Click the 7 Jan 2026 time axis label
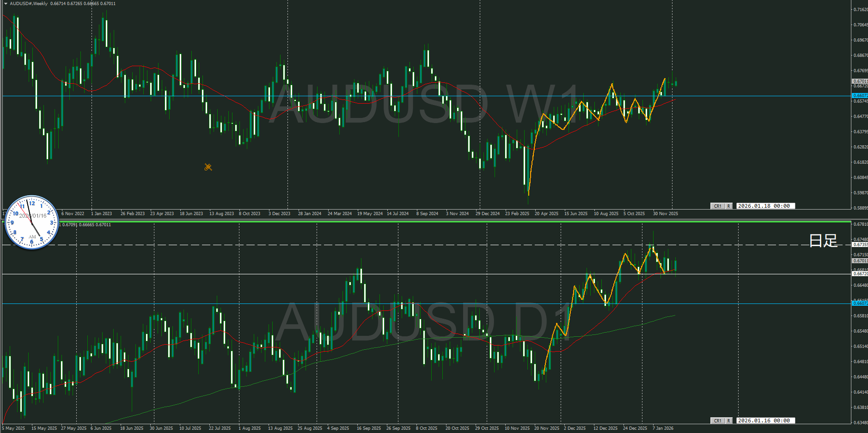 click(x=663, y=428)
